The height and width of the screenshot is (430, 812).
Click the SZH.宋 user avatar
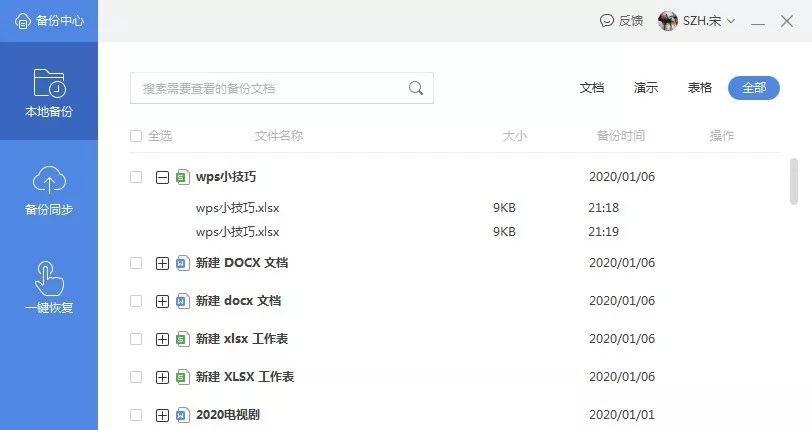coord(668,21)
